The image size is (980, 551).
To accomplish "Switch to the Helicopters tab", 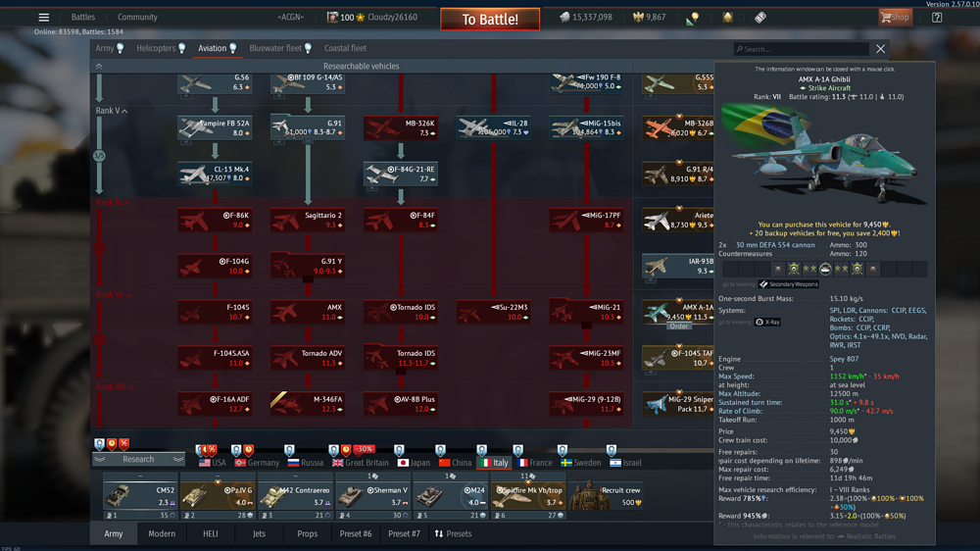I will tap(161, 48).
